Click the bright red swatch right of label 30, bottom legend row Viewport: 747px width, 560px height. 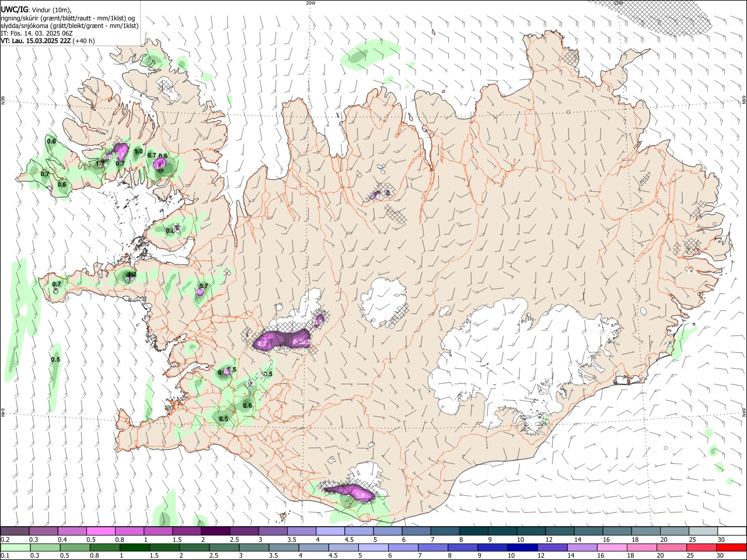[x=732, y=547]
